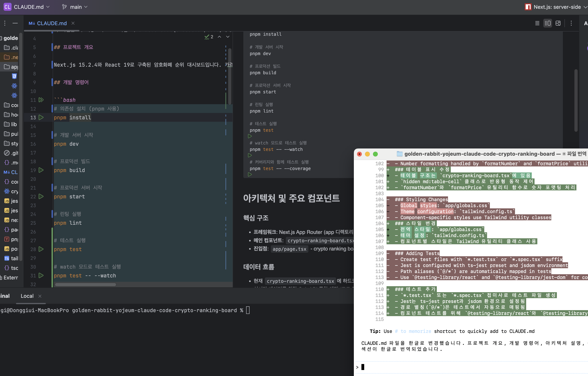Switch to editor-only view icon

(x=537, y=23)
